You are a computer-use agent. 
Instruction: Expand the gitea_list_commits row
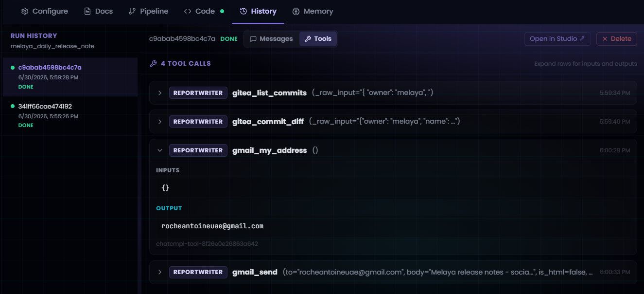tap(159, 92)
